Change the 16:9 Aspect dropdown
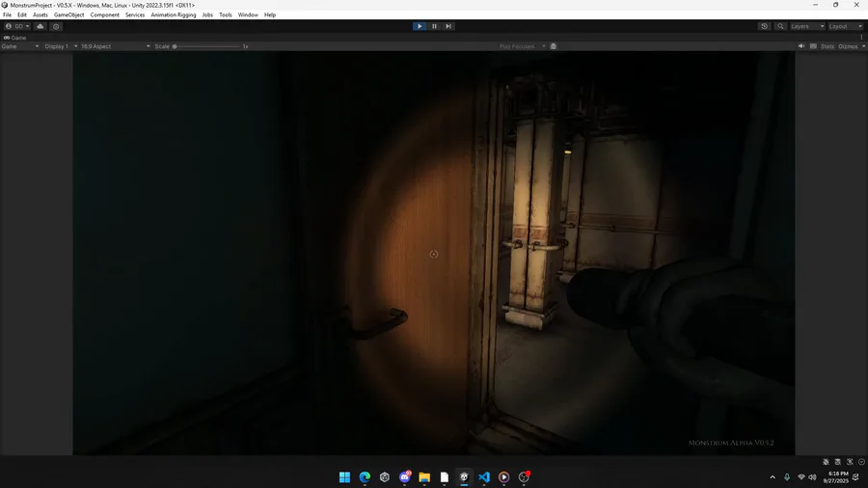 tap(115, 46)
